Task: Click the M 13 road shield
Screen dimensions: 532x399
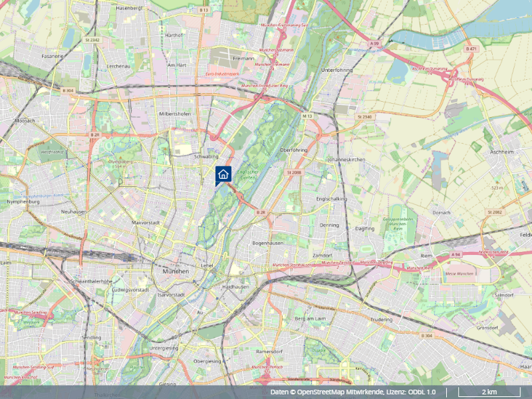Action: coord(307,116)
